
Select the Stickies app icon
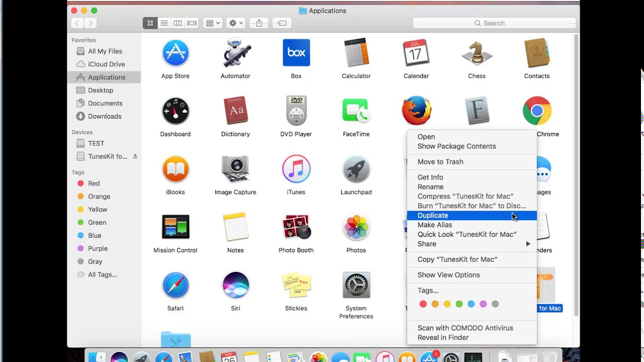[296, 285]
